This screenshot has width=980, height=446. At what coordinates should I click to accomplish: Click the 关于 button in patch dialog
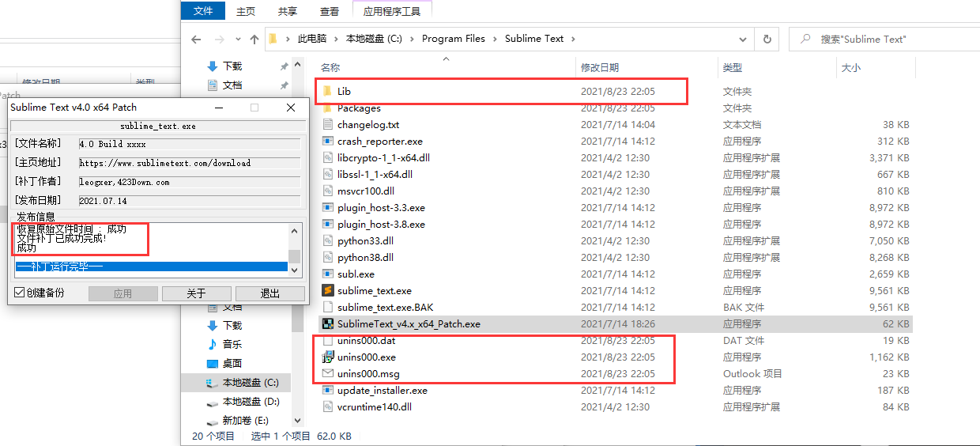[197, 293]
